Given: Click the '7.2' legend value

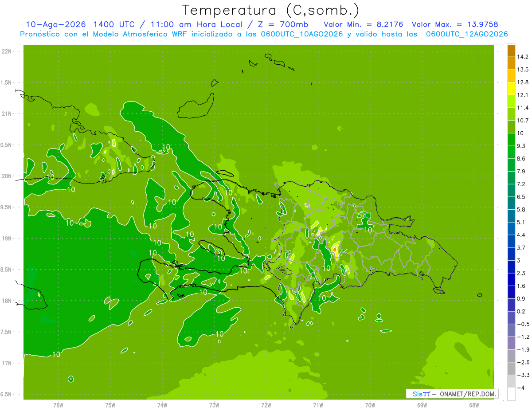Looking at the screenshot, I should click(521, 184).
